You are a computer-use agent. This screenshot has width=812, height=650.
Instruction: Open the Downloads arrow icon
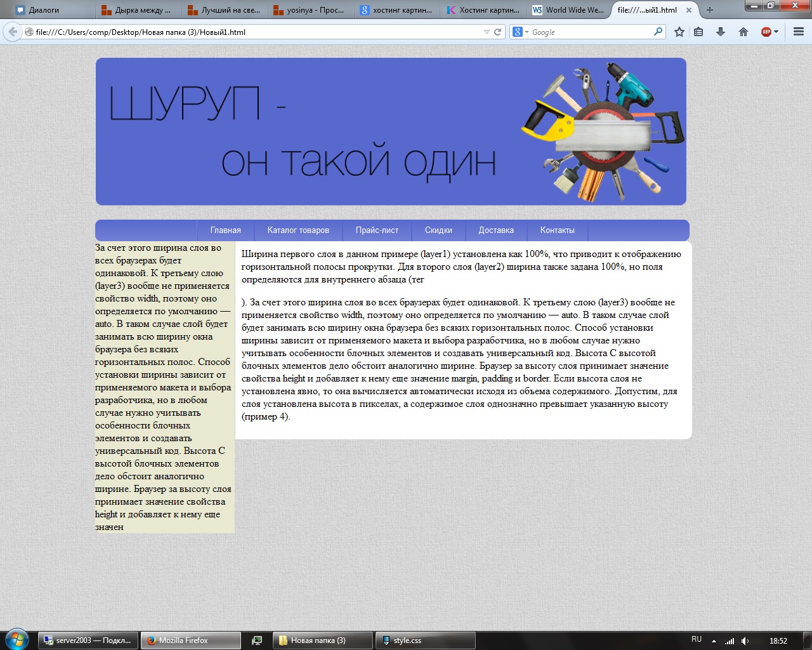coord(721,32)
